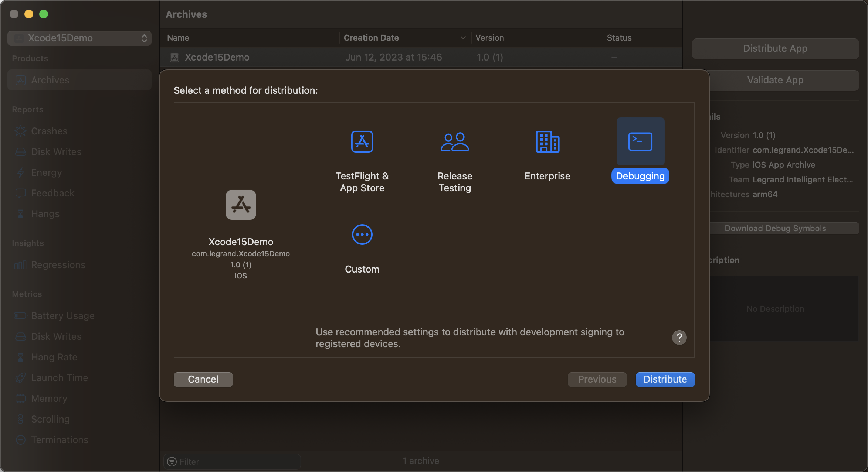
Task: Click the help question mark button
Action: (679, 337)
